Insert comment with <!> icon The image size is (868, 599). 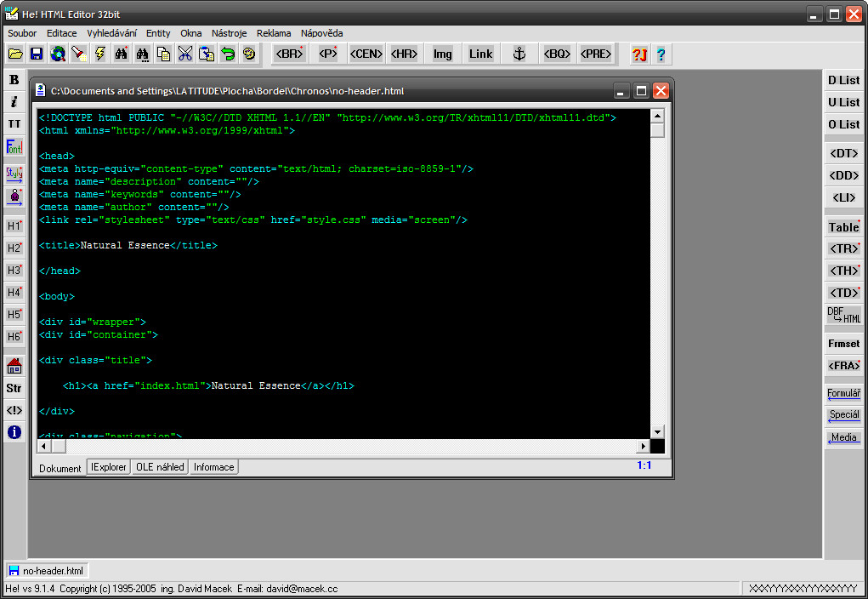(x=14, y=410)
